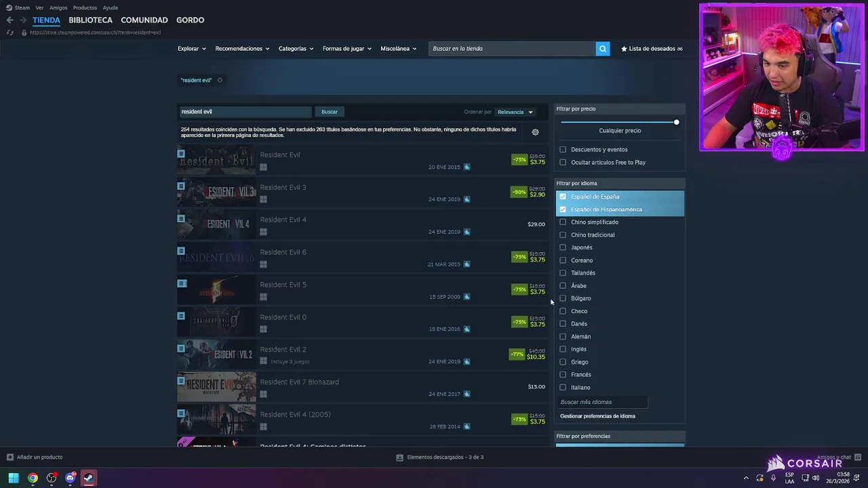Check Italiano language filter
Screen dimensions: 868x488
tap(563, 387)
